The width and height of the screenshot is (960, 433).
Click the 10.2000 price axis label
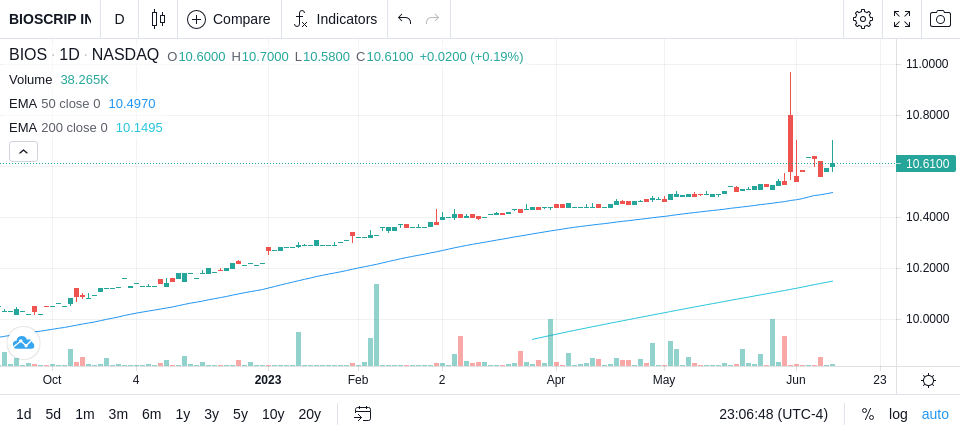click(x=928, y=268)
